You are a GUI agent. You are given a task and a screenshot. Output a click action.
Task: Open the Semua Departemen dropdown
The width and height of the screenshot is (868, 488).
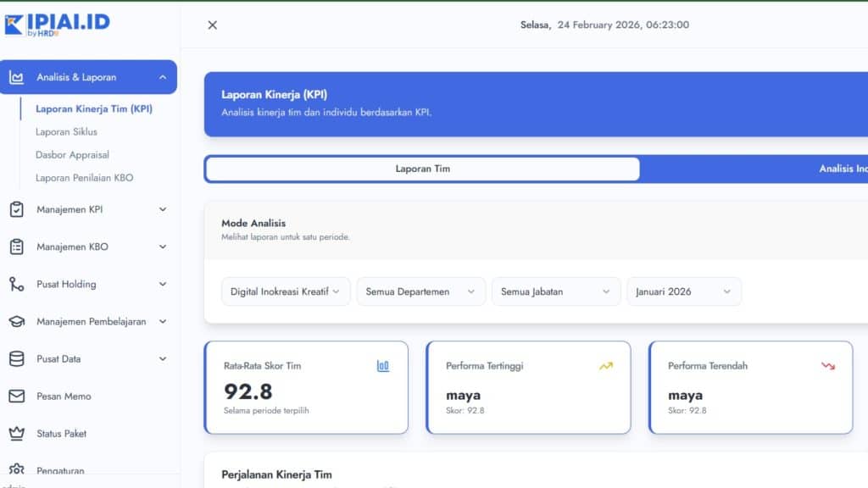tap(420, 291)
